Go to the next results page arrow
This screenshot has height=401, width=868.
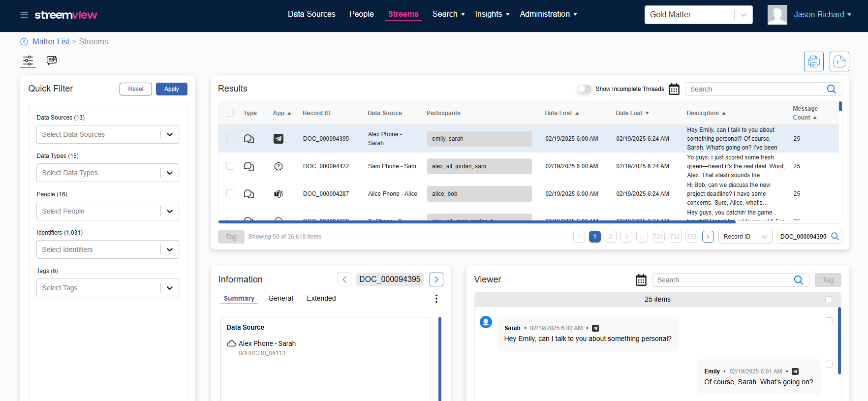click(x=708, y=237)
